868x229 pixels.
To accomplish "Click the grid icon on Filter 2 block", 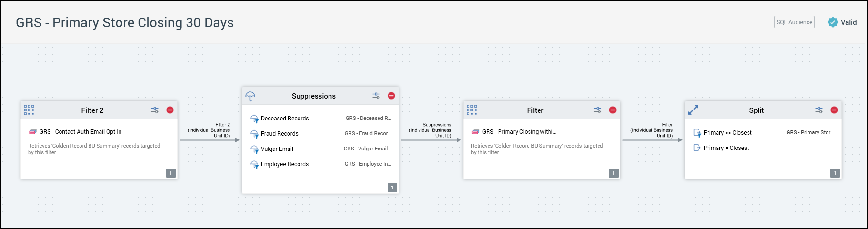I will (29, 110).
